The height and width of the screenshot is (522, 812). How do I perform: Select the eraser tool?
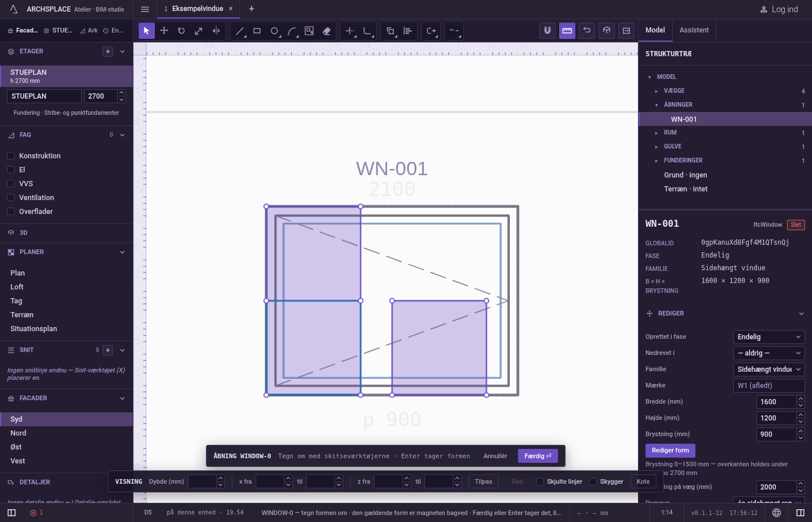coord(327,31)
